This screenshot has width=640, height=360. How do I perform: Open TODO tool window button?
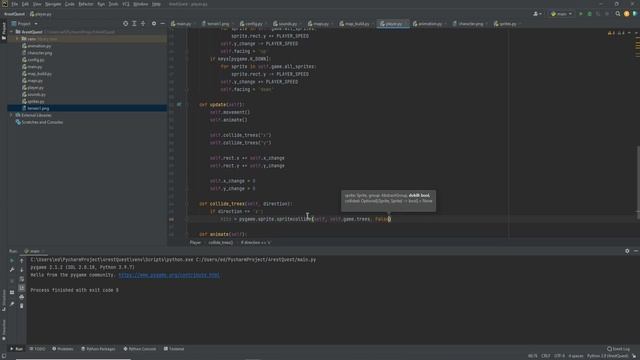pyautogui.click(x=38, y=349)
